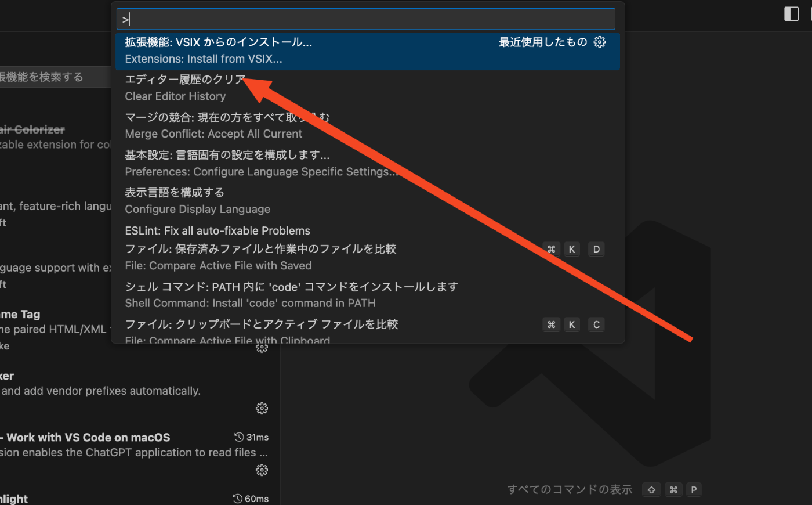Open manage gear for ChatGPT extension
This screenshot has width=812, height=505.
262,470
